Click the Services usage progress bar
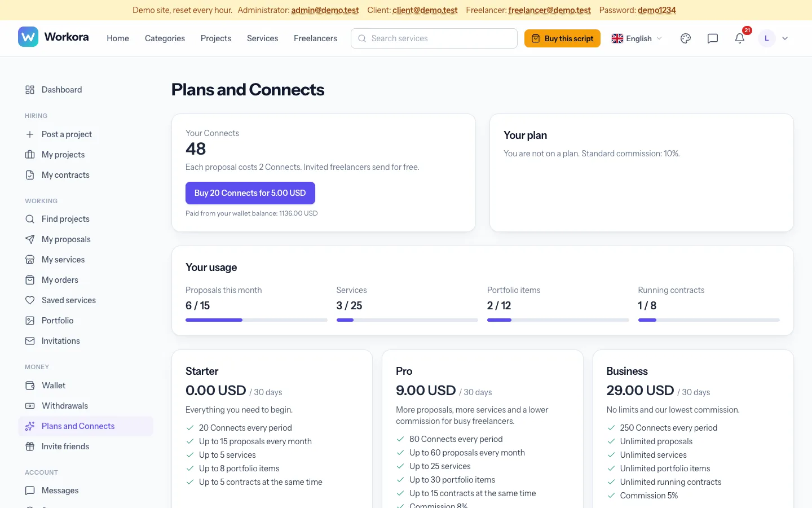The width and height of the screenshot is (812, 508). 407,320
